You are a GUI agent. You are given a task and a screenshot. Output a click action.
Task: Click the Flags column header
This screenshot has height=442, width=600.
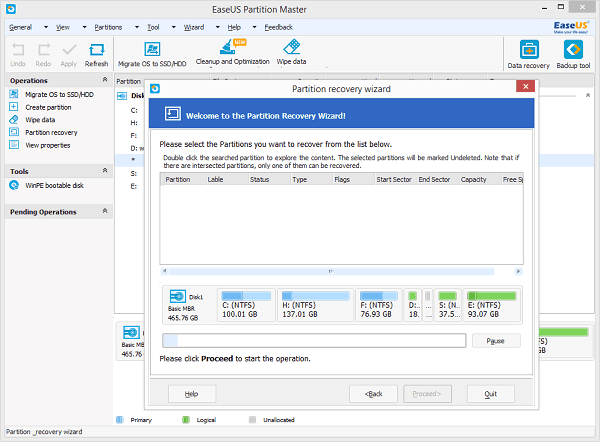pos(353,179)
